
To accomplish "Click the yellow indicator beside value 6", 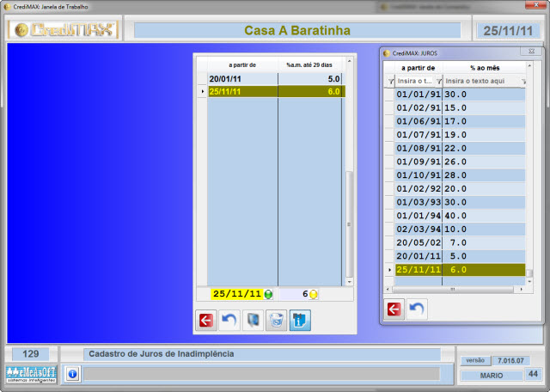I will tap(314, 294).
